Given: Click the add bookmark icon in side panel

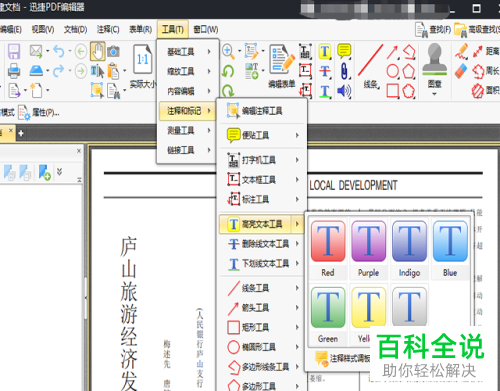Looking at the screenshot, I should pos(44,172).
